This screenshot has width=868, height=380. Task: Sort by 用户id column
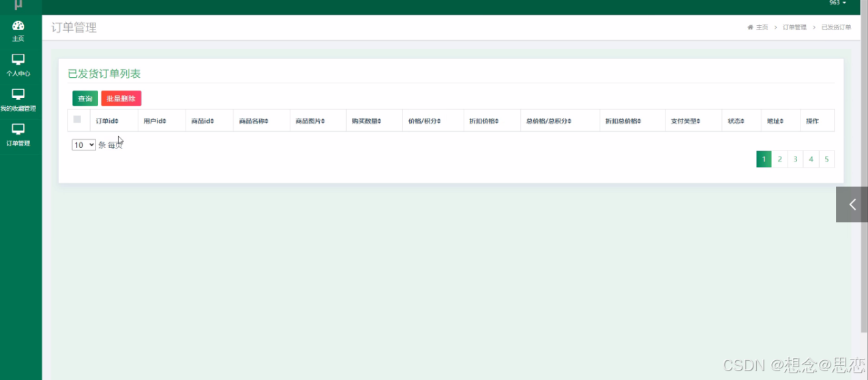155,121
